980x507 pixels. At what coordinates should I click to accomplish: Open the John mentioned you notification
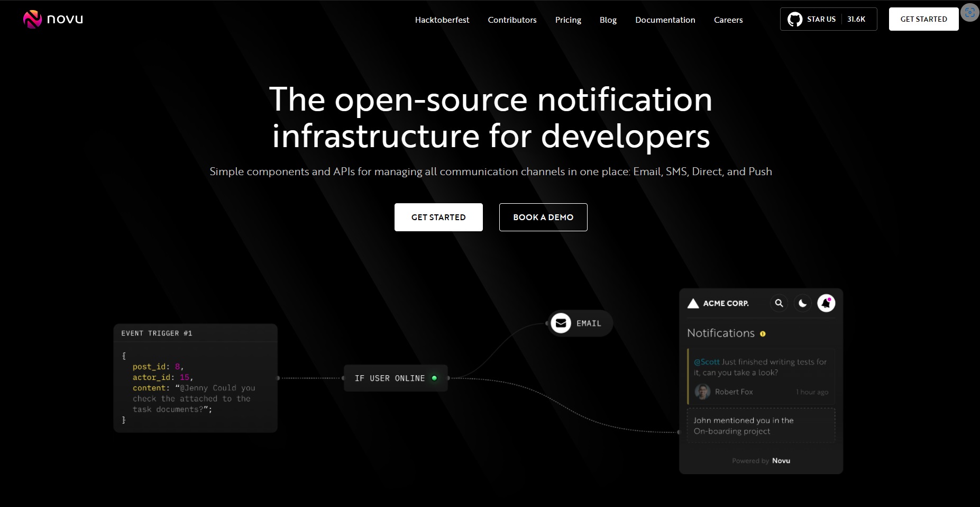point(761,425)
